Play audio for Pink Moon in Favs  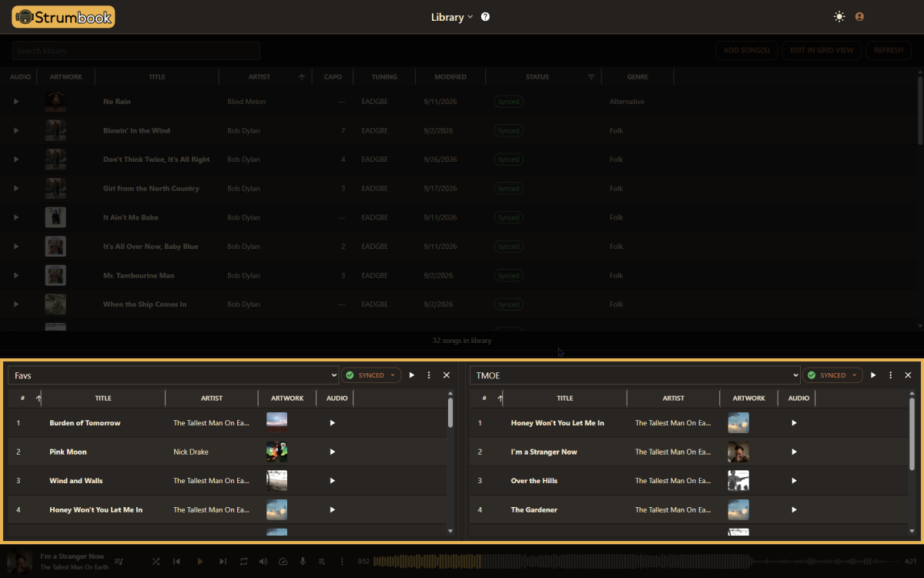coord(333,452)
